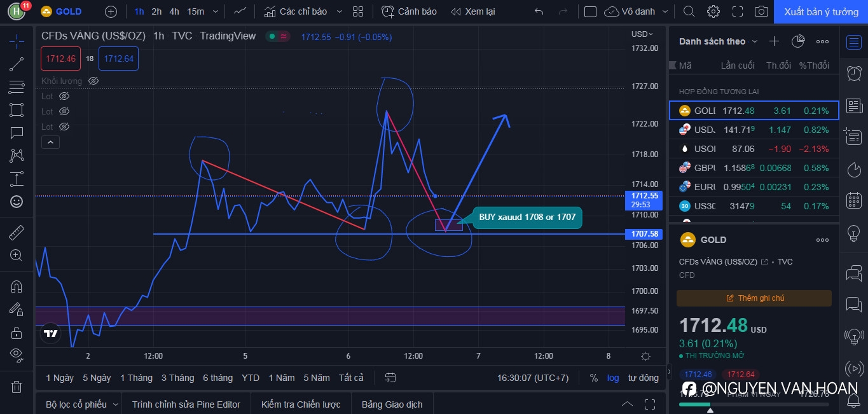
Task: Expand the time interval dropdown after 15m
Action: point(216,11)
